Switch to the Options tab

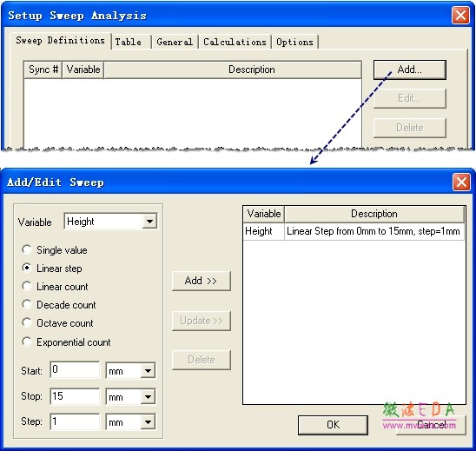point(294,42)
